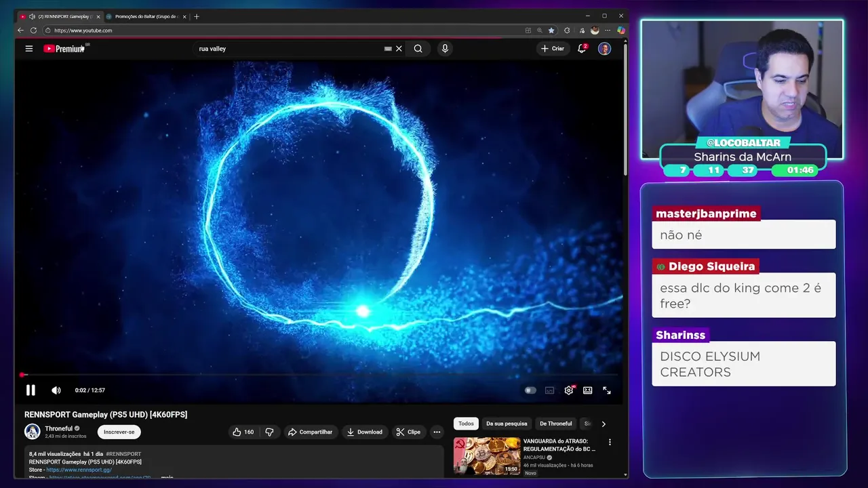Switch to theater mode icon
Image resolution: width=868 pixels, height=488 pixels.
tap(588, 390)
